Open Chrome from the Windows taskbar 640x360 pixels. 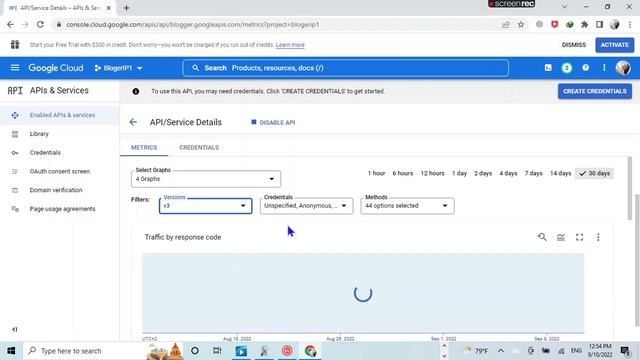pos(310,351)
